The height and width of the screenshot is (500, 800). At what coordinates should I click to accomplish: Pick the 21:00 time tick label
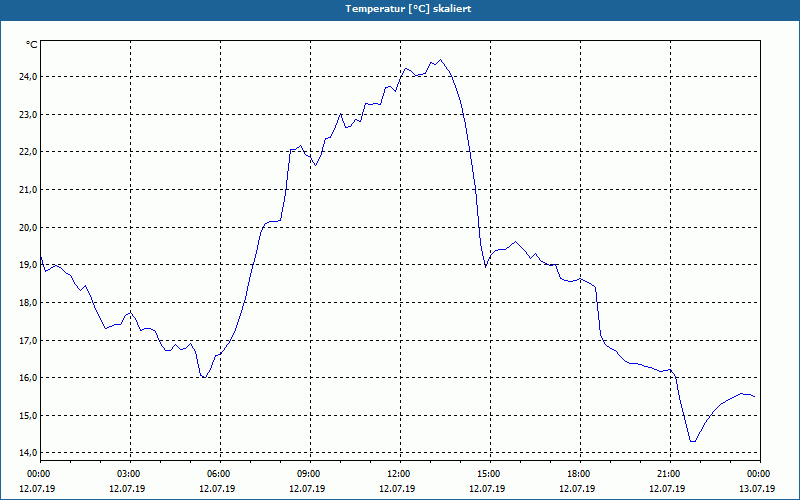pyautogui.click(x=670, y=474)
